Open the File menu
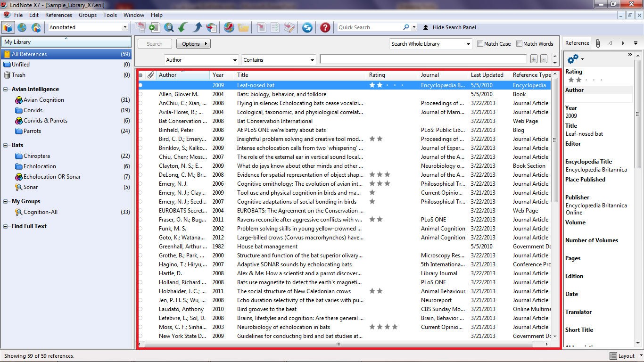This screenshot has width=644, height=362. coord(18,15)
